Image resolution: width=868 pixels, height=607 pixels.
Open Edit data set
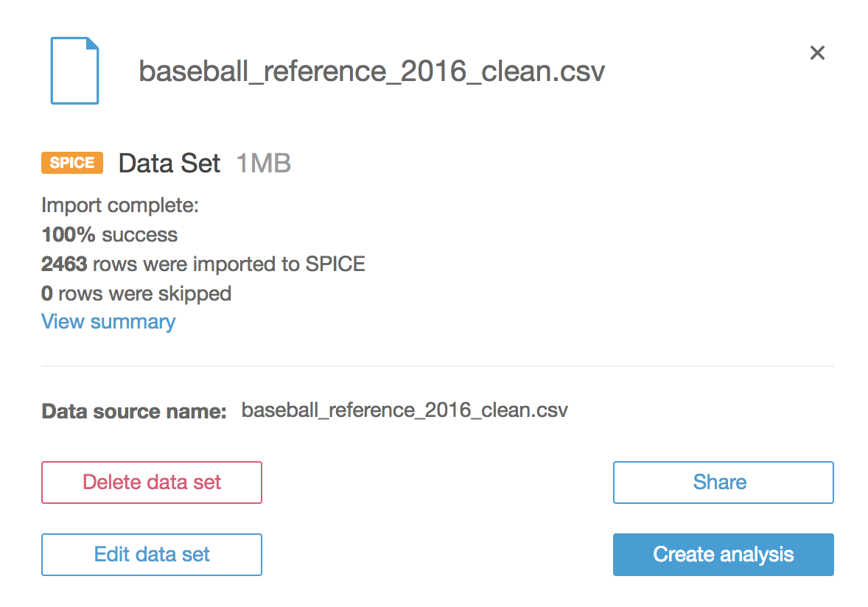point(152,555)
